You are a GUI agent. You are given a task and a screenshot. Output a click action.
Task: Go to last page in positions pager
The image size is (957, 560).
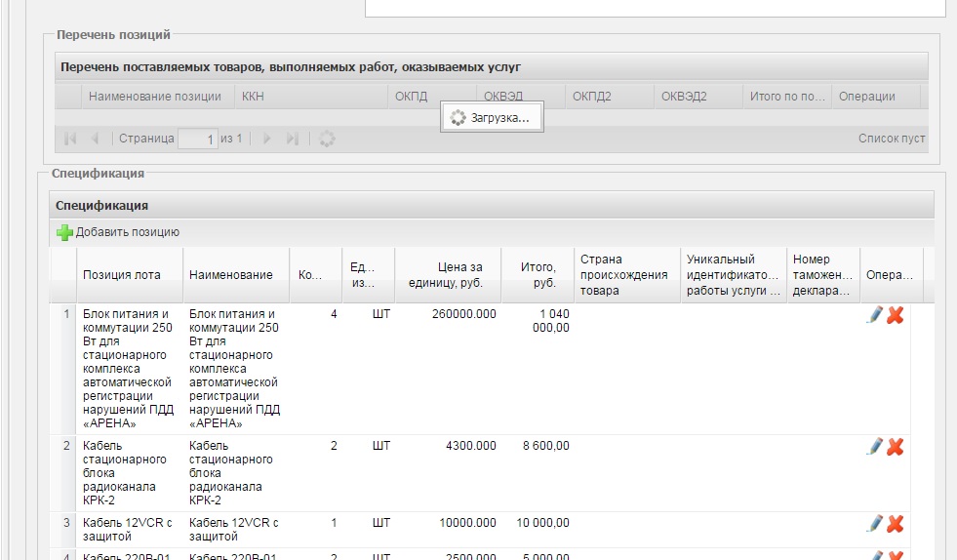[x=293, y=139]
